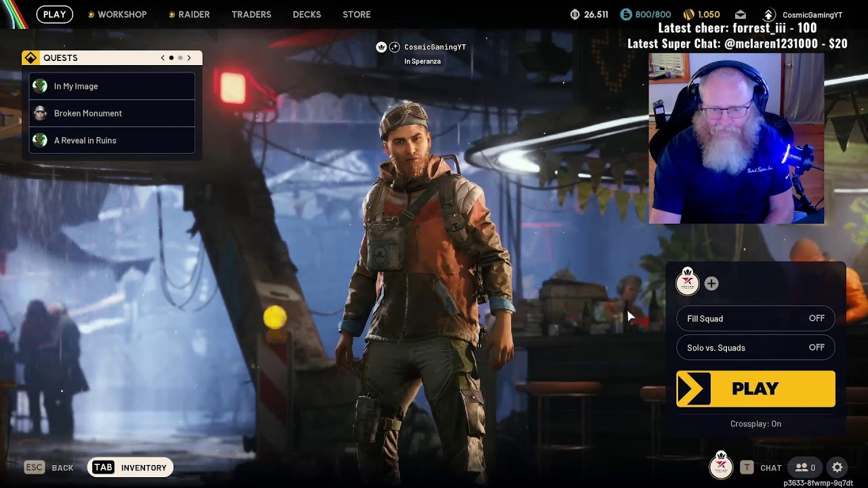The image size is (868, 488).
Task: Click the crown leader icon above the character
Action: 381,47
